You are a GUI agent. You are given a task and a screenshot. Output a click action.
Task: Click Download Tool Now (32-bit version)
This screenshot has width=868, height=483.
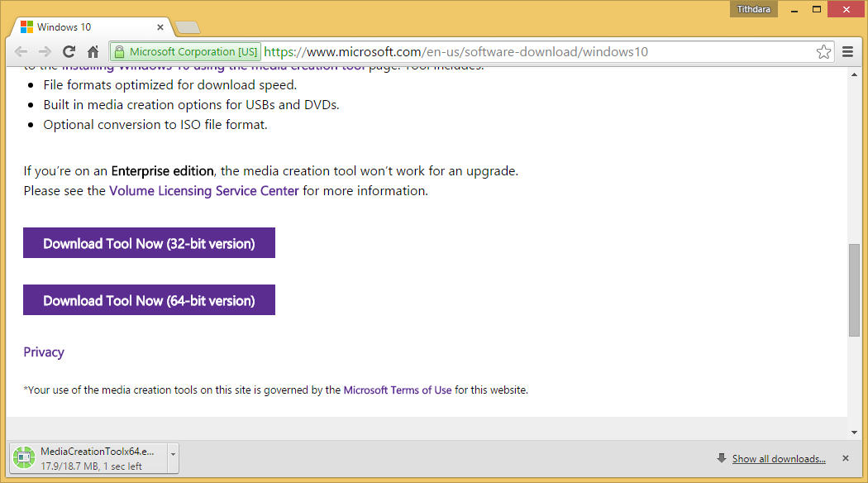click(149, 243)
